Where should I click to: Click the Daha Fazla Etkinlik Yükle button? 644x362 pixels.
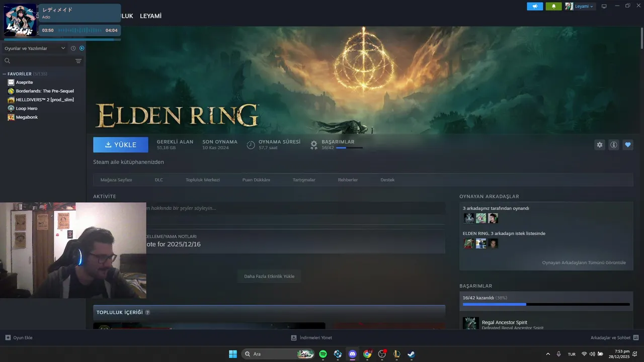[x=269, y=277]
